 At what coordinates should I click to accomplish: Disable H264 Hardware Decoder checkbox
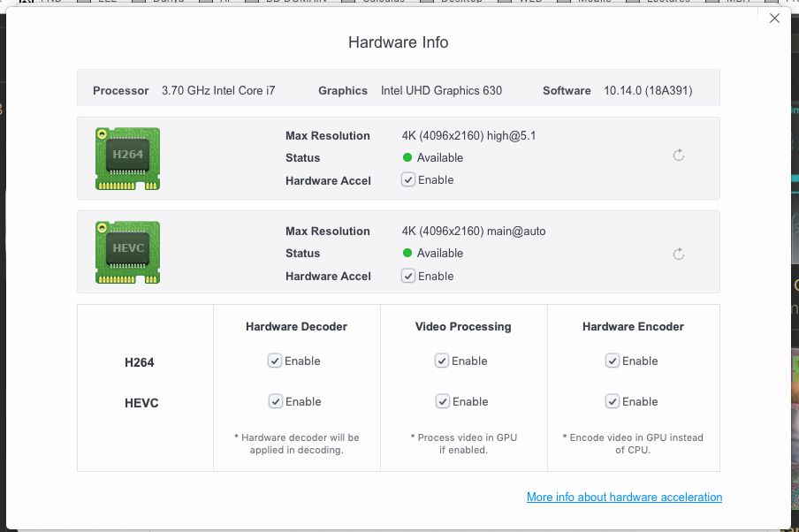tap(275, 361)
